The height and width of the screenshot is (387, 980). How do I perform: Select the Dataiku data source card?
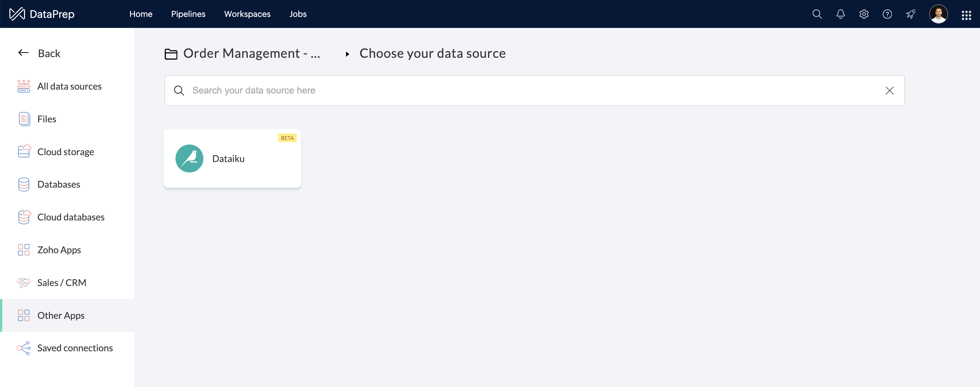click(x=232, y=158)
